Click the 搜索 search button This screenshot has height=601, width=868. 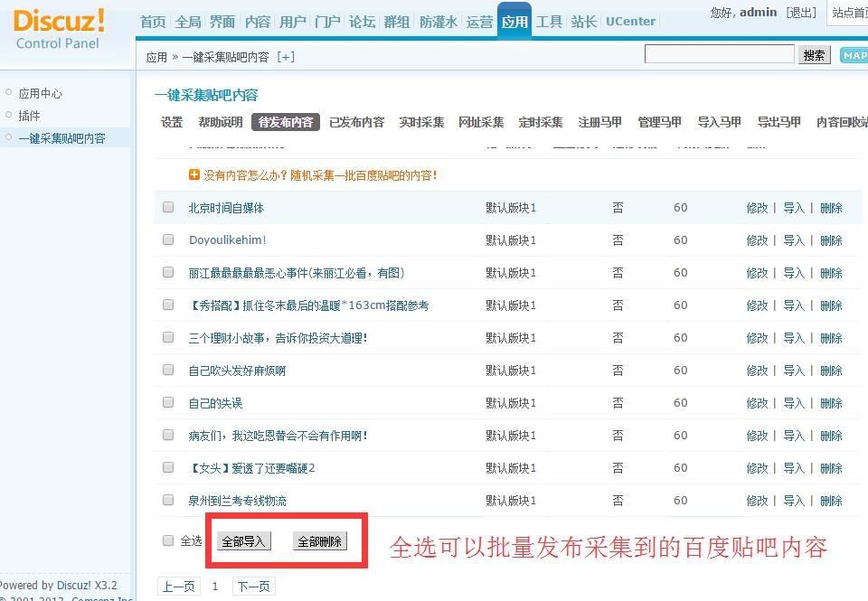tap(815, 55)
